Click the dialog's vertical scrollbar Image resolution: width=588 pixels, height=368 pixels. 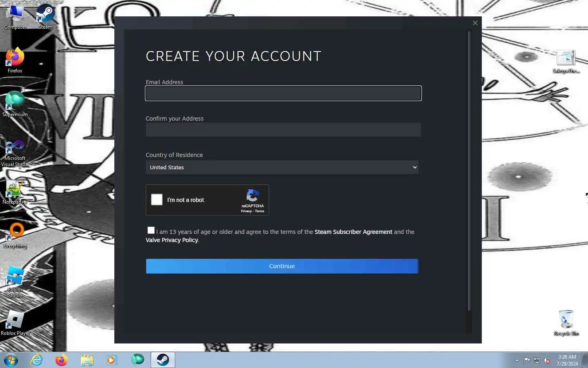469,171
